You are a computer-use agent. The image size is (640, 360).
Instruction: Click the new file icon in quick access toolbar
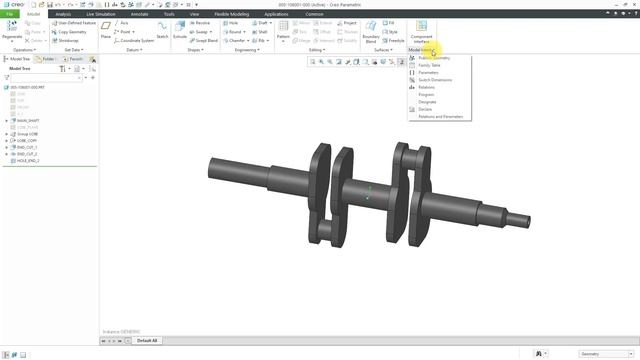click(x=33, y=5)
